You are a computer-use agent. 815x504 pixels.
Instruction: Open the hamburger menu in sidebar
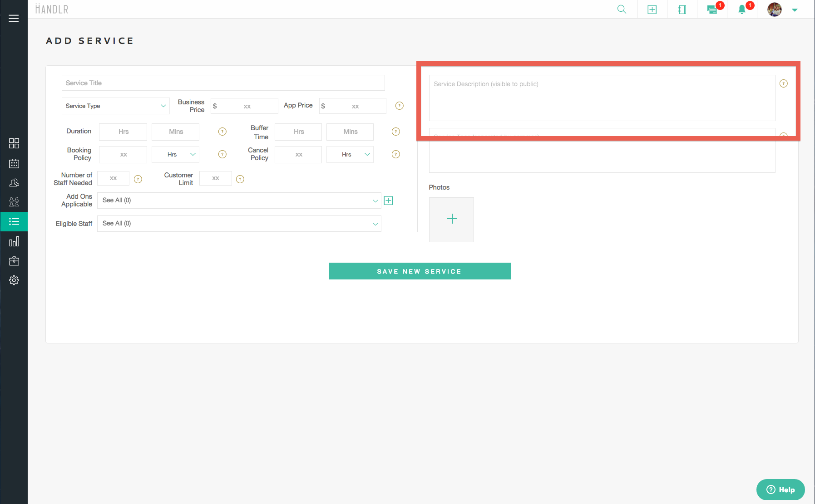[14, 19]
